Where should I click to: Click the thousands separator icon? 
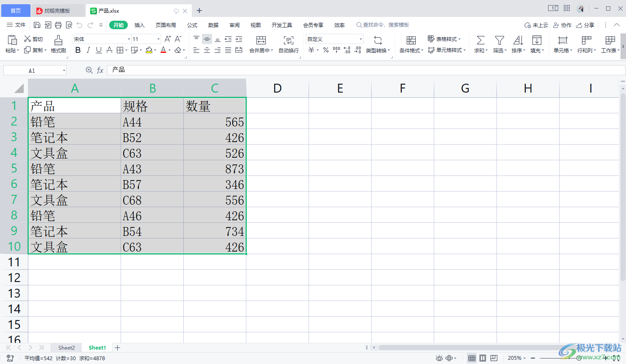coord(336,50)
